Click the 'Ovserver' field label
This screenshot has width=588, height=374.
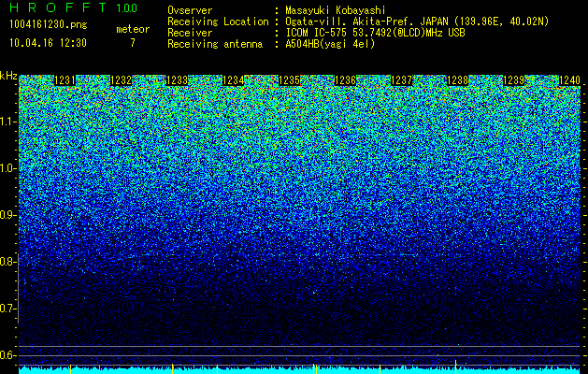click(190, 10)
